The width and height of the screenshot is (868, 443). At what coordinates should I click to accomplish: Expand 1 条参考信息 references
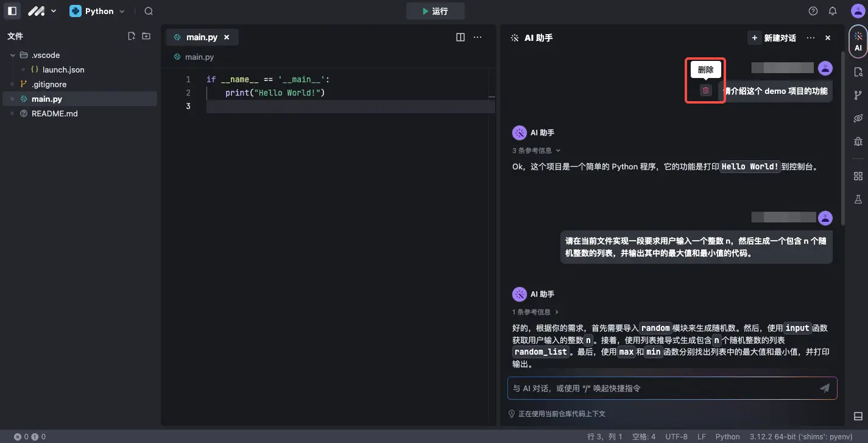click(x=536, y=312)
